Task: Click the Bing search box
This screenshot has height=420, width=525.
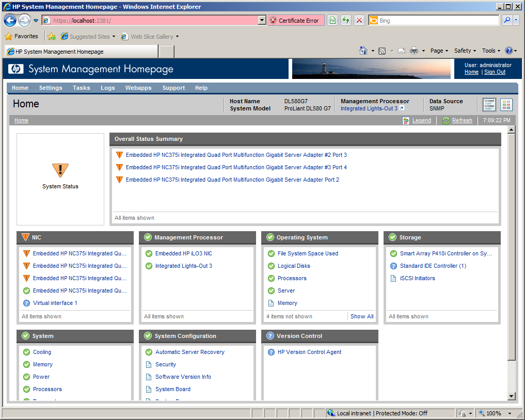Action: click(434, 21)
